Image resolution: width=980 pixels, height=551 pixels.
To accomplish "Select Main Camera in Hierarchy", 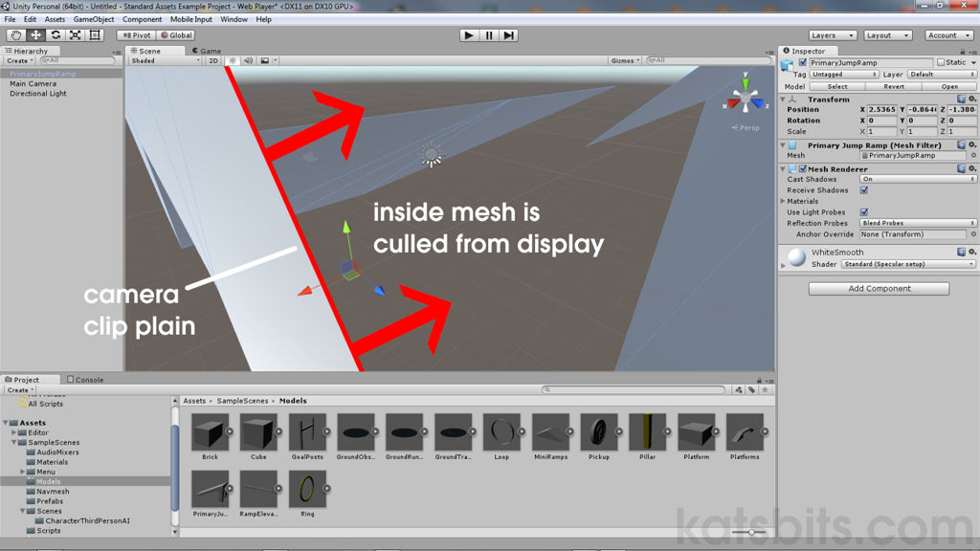I will pyautogui.click(x=33, y=84).
